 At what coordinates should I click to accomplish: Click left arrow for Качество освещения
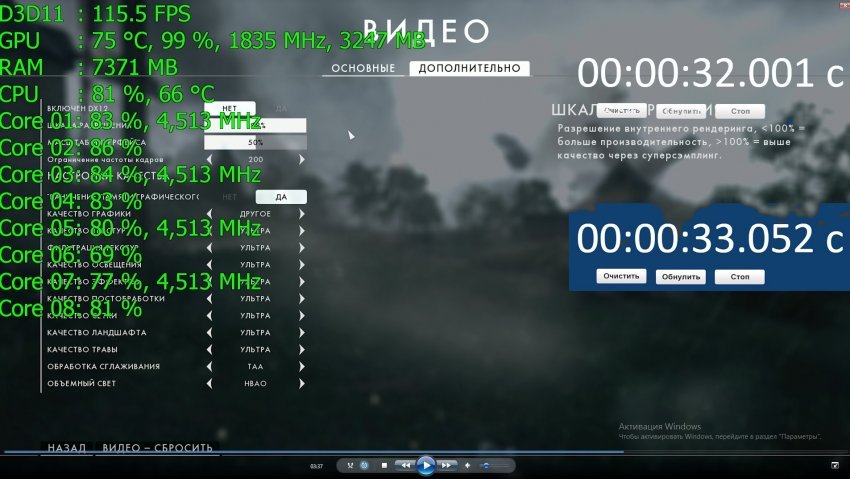[x=210, y=265]
